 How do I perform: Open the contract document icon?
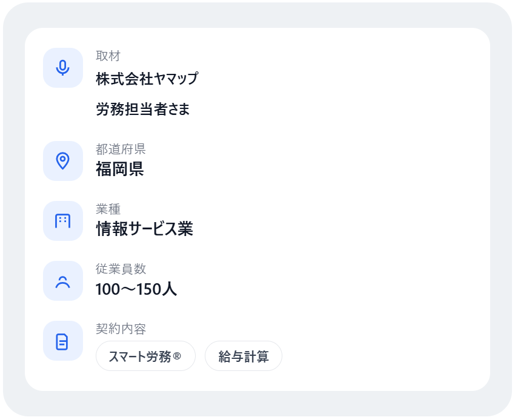pos(62,341)
